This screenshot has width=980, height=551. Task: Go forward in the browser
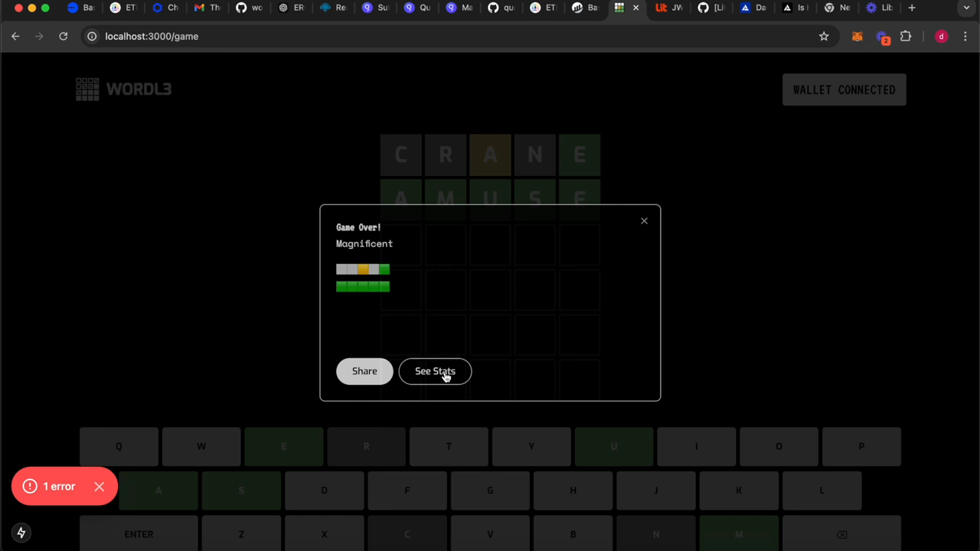pyautogui.click(x=39, y=36)
